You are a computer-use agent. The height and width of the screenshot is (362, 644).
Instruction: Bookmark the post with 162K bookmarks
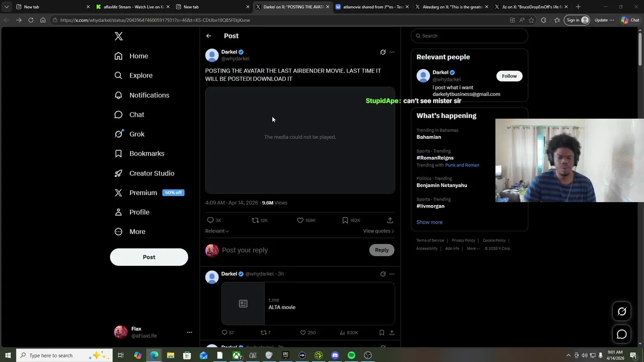coord(345,220)
